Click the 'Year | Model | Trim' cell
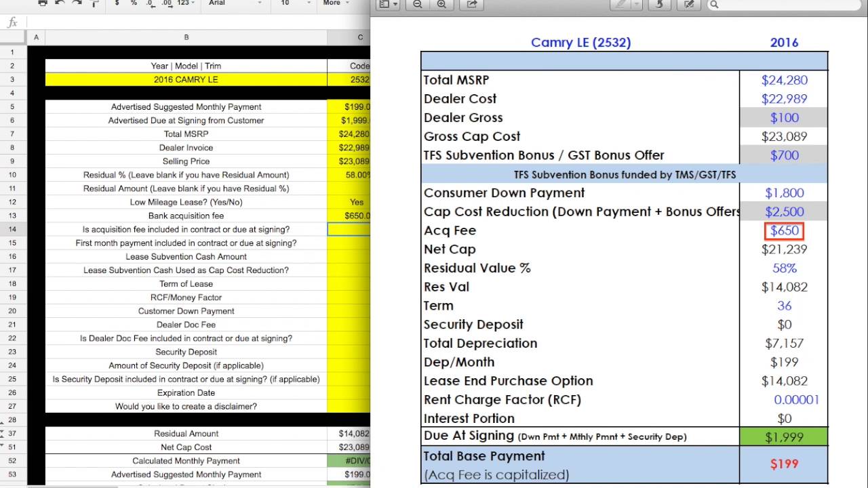 (186, 66)
